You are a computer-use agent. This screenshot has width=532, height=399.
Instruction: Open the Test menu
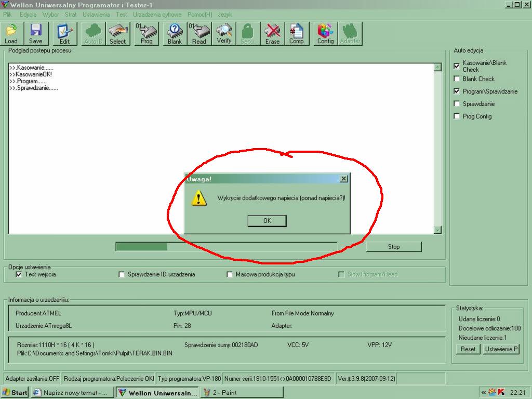point(121,15)
